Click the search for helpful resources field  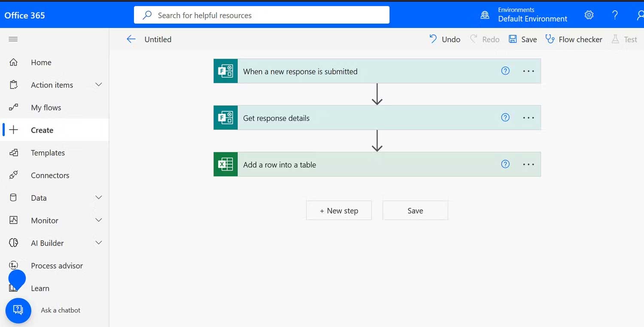coord(261,15)
